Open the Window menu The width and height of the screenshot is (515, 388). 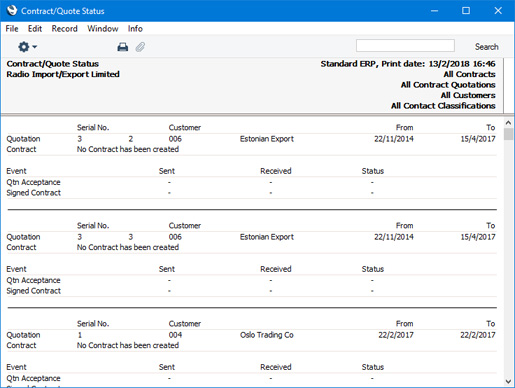103,29
